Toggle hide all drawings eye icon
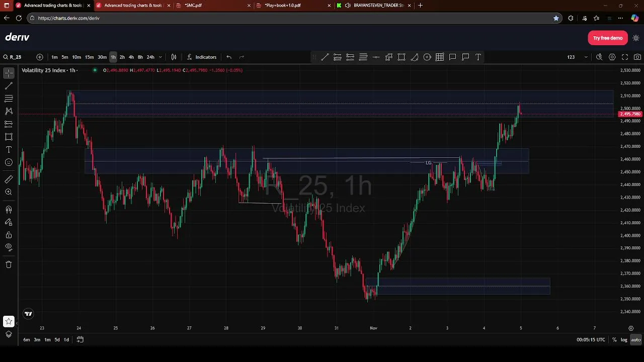Viewport: 644px width, 362px height. tap(9, 247)
